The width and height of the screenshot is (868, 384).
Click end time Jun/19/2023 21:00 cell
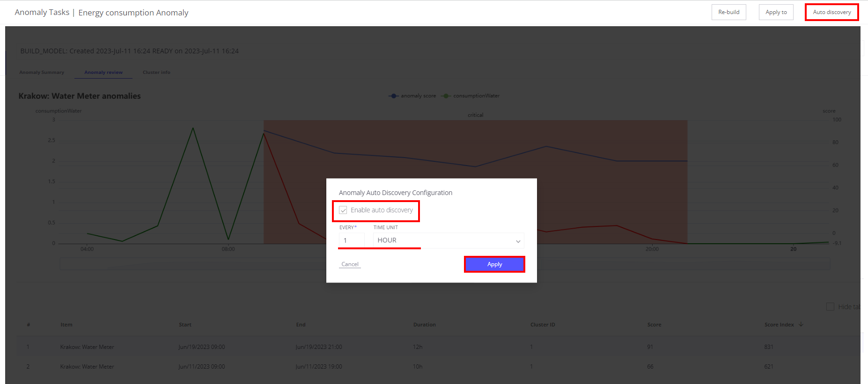pos(318,347)
